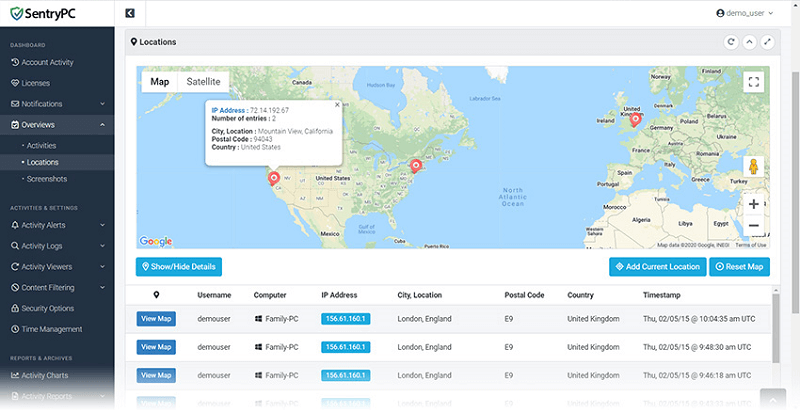The width and height of the screenshot is (800, 410).
Task: Expand the Locations panel to fullscreen
Action: (x=767, y=42)
